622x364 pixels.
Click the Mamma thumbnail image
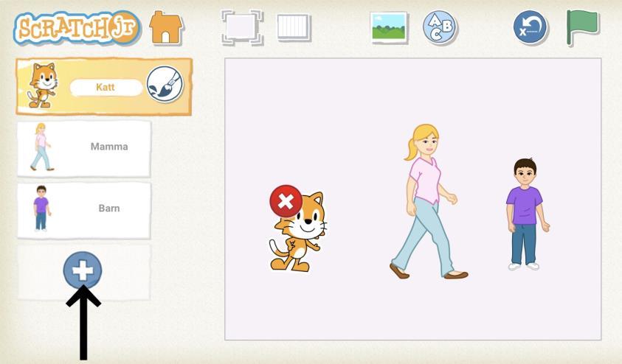(x=41, y=147)
